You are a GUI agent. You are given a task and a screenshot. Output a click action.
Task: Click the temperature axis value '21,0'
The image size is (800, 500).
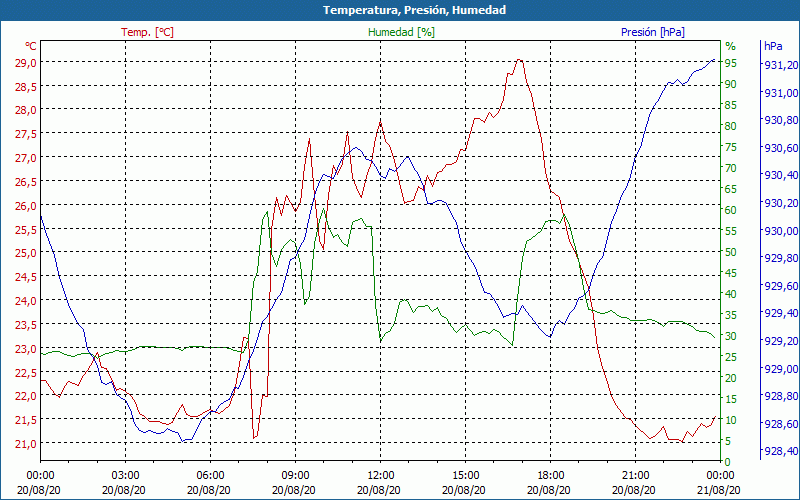[x=25, y=444]
